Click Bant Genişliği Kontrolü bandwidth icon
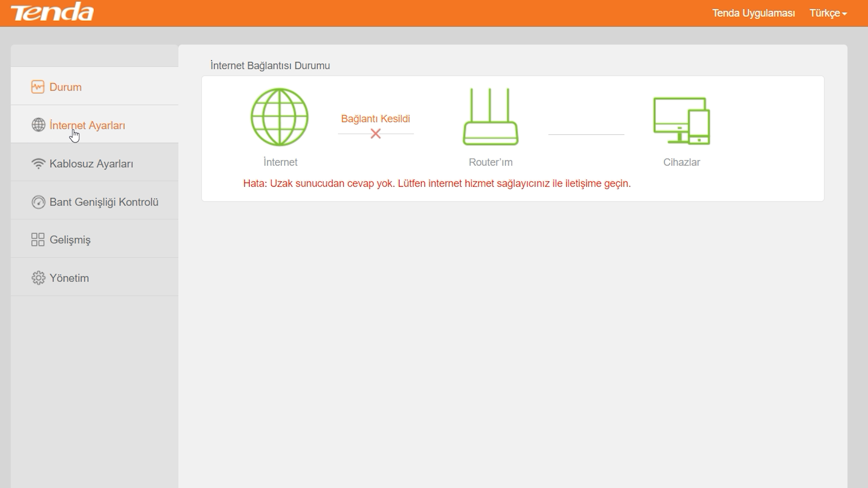Image resolution: width=868 pixels, height=488 pixels. pyautogui.click(x=37, y=201)
